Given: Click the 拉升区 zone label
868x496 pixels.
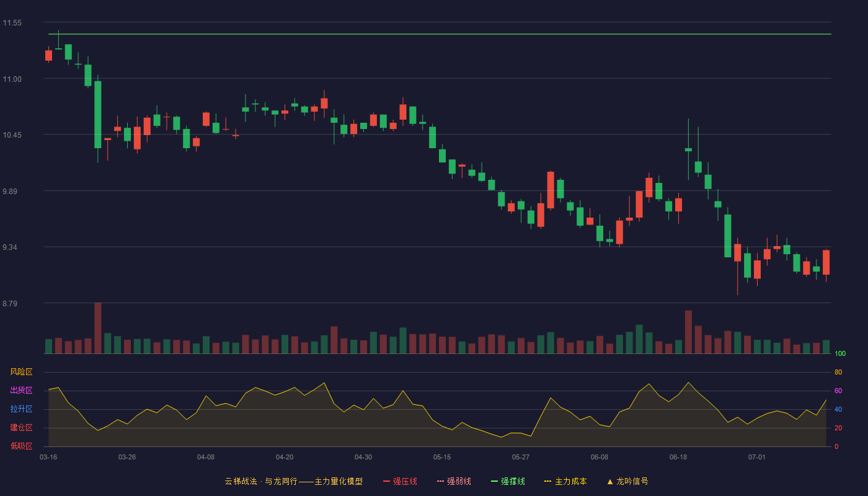Looking at the screenshot, I should point(21,409).
